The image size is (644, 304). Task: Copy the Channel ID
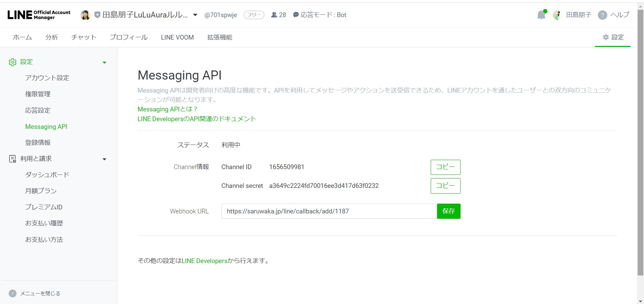tap(445, 167)
